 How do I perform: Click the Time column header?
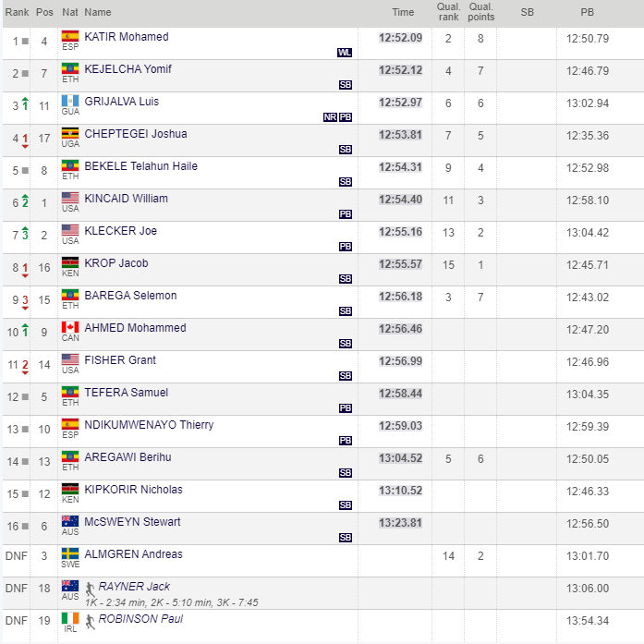(x=403, y=12)
